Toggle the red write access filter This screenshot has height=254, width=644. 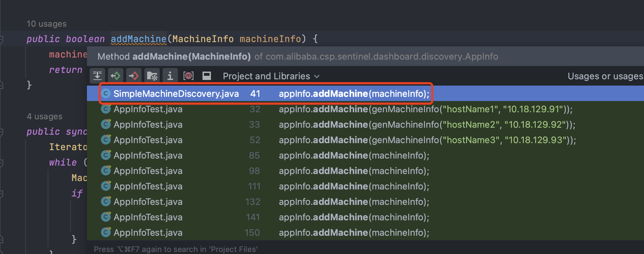click(134, 76)
